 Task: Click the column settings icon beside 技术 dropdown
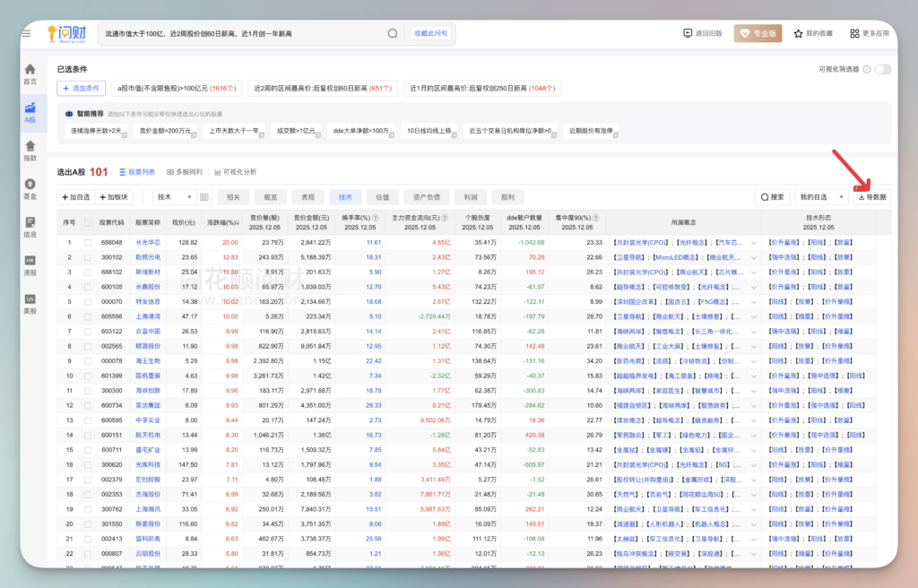[204, 196]
